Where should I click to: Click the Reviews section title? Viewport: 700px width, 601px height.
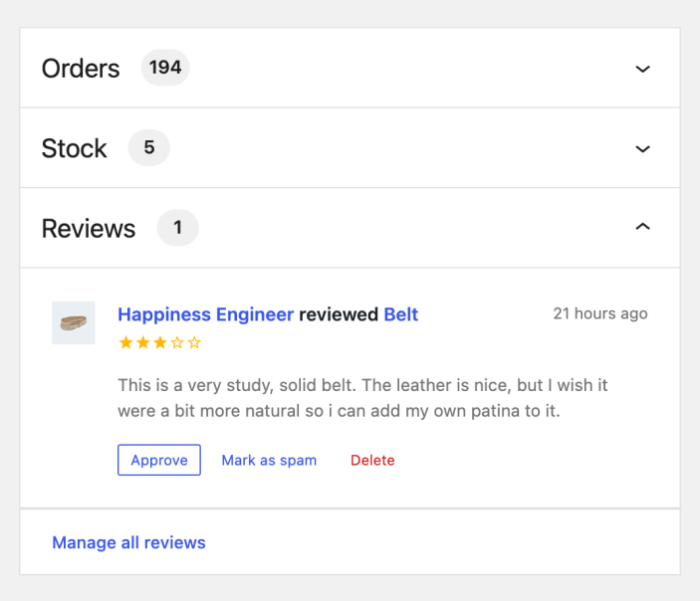(89, 228)
